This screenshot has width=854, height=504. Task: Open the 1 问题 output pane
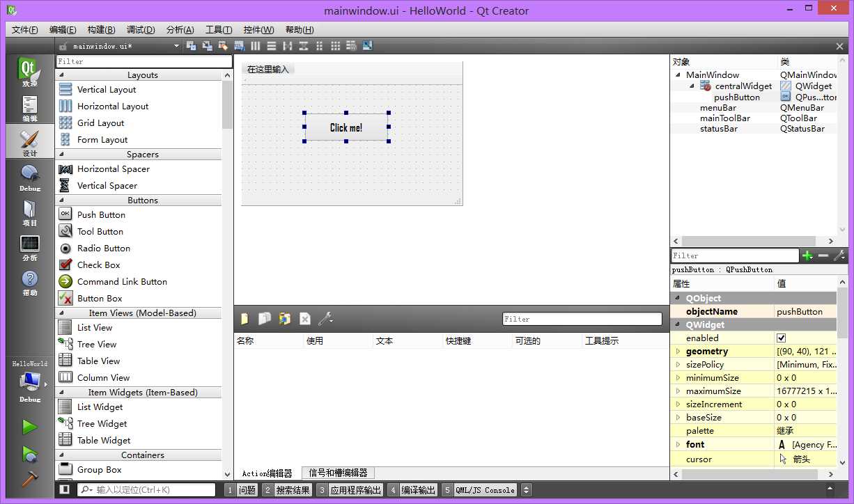tap(241, 489)
